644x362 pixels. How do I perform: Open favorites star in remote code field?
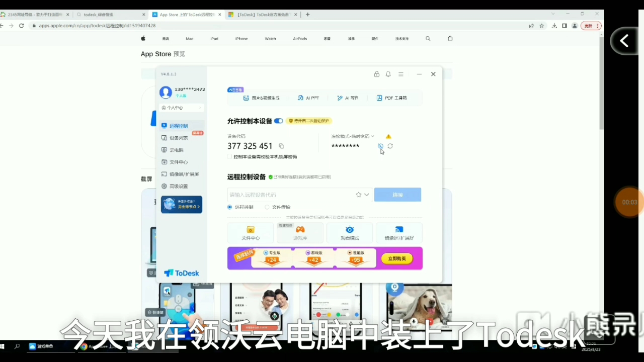[x=359, y=195]
